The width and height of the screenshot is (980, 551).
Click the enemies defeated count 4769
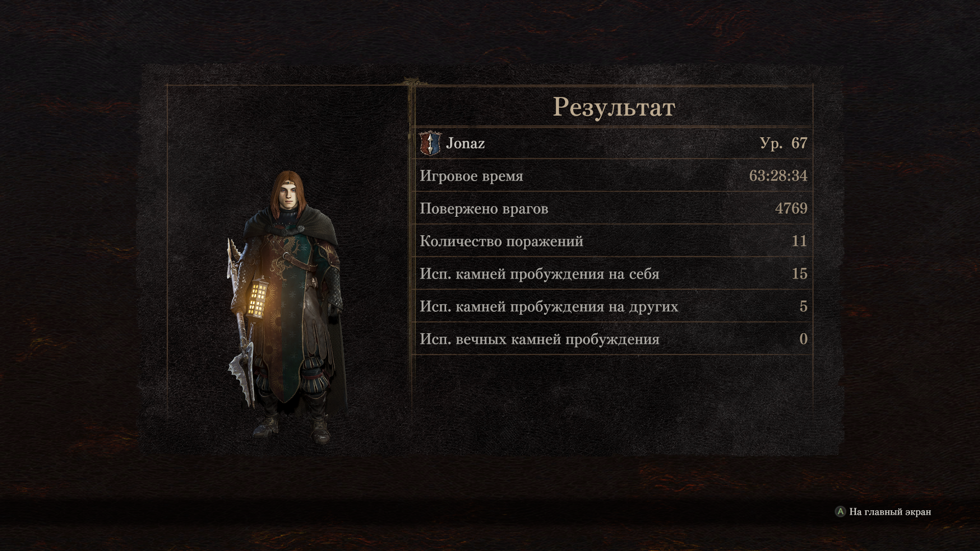[x=791, y=208]
